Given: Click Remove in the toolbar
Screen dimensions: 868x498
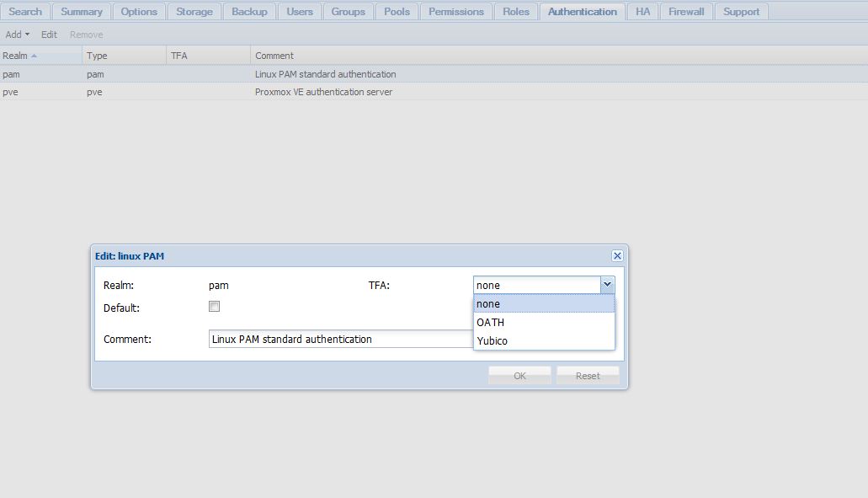Looking at the screenshot, I should pyautogui.click(x=86, y=35).
